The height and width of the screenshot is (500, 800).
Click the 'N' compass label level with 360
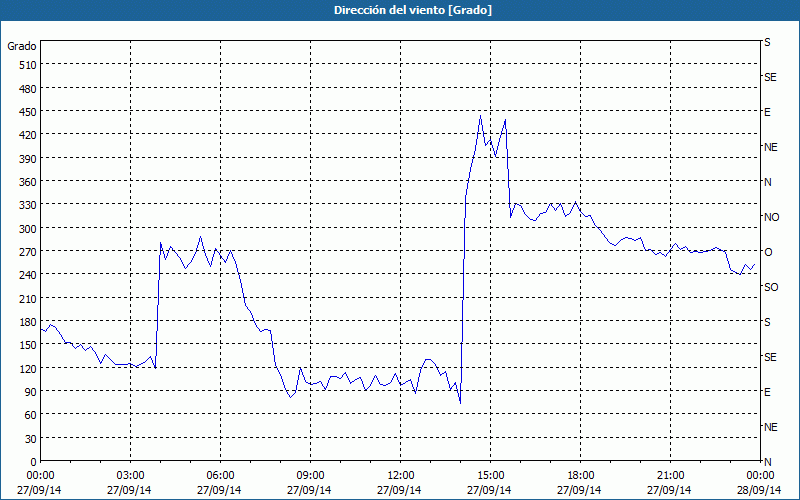[x=767, y=182]
